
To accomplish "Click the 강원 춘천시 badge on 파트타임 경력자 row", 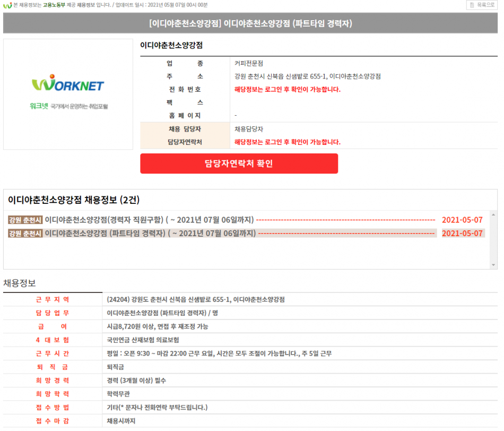I will tap(25, 234).
